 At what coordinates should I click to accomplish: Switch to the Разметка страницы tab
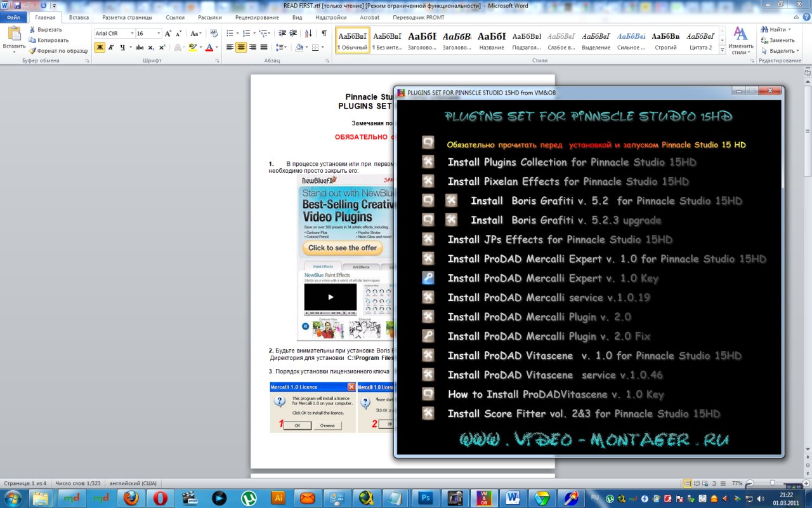point(127,18)
